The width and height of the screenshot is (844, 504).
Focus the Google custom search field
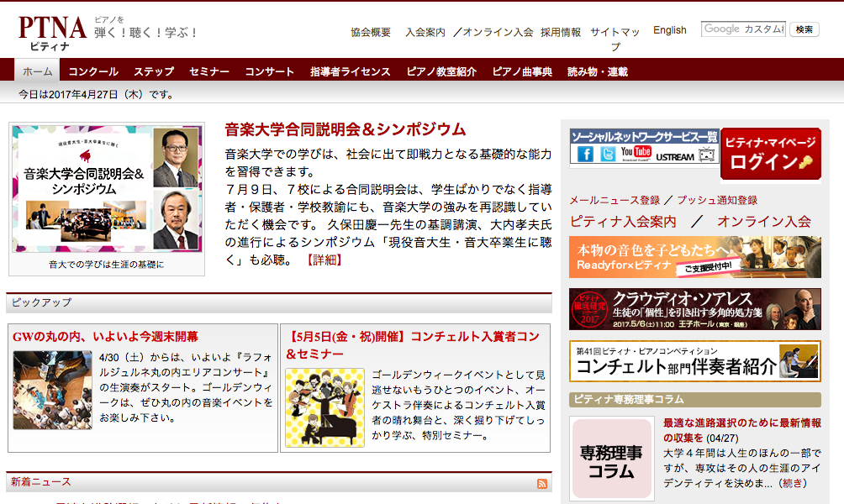(743, 29)
